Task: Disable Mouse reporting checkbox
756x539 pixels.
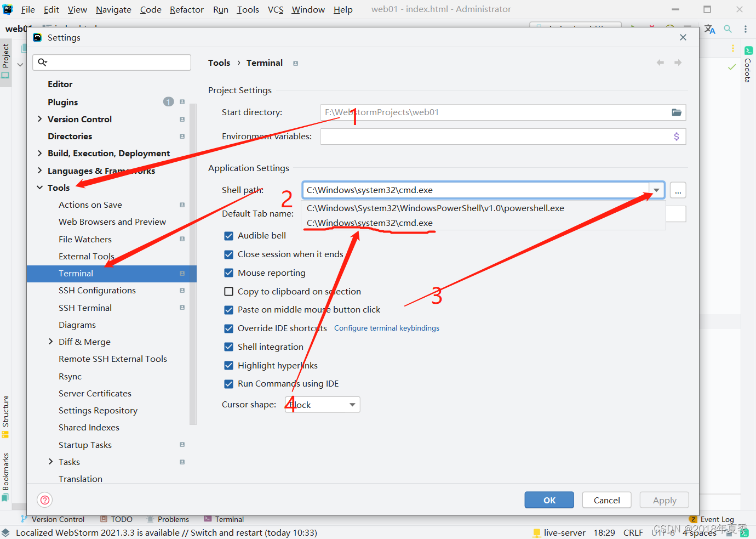Action: 229,273
